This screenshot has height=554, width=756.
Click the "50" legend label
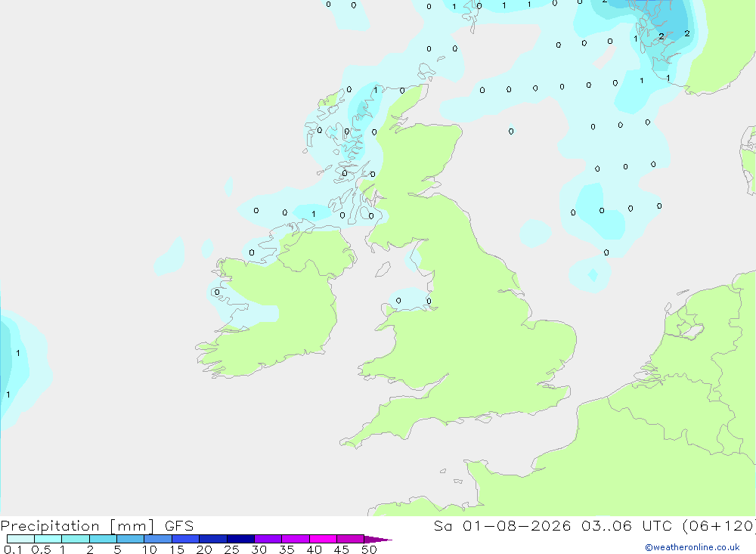coord(370,549)
